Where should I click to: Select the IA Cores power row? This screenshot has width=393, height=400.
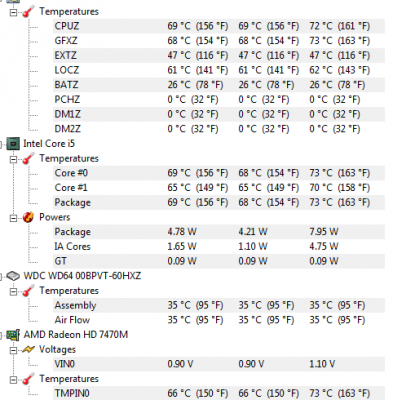(219, 246)
